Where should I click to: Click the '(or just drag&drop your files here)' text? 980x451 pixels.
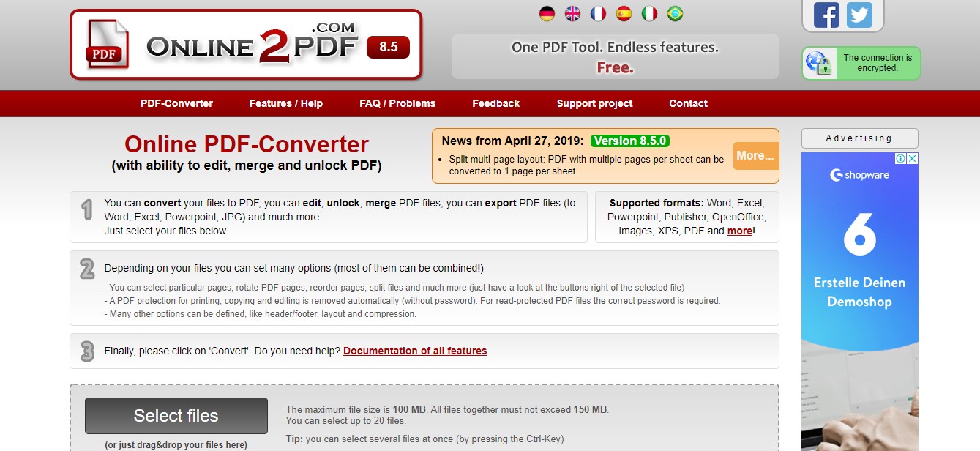[176, 444]
